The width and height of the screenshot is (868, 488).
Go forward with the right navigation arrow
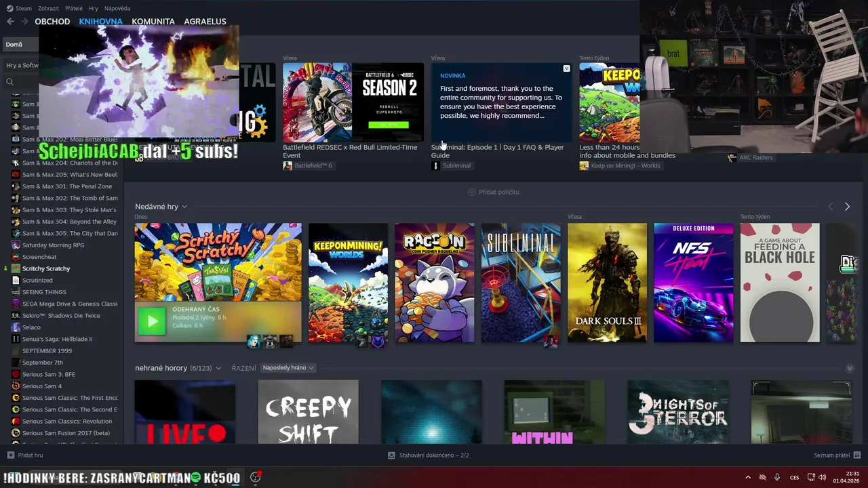click(24, 22)
